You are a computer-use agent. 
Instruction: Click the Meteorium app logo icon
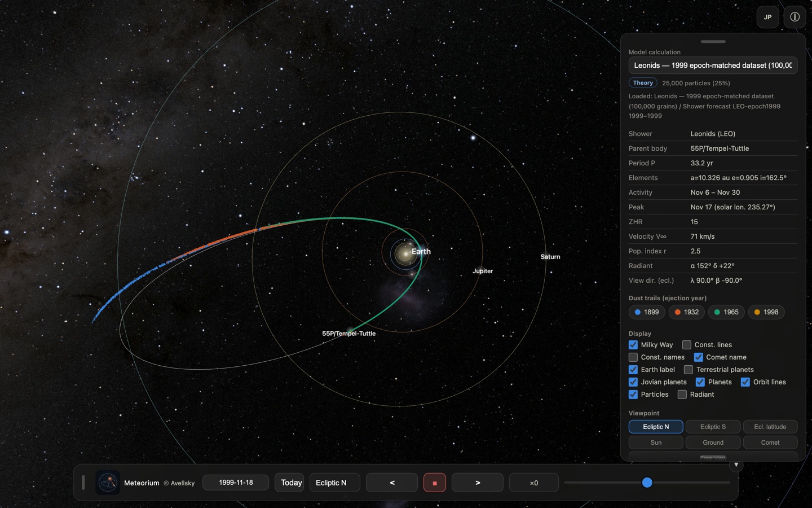(x=108, y=483)
